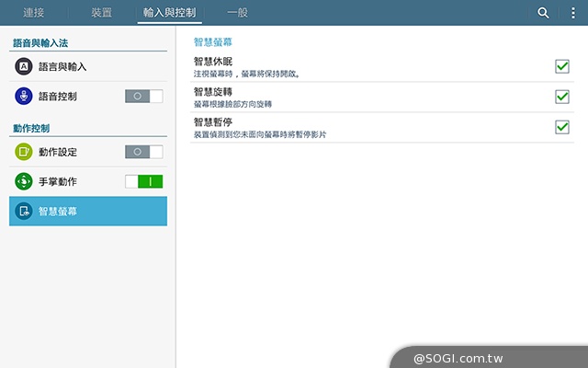
Task: Click the 智慧休眠 option title
Action: pyautogui.click(x=213, y=62)
